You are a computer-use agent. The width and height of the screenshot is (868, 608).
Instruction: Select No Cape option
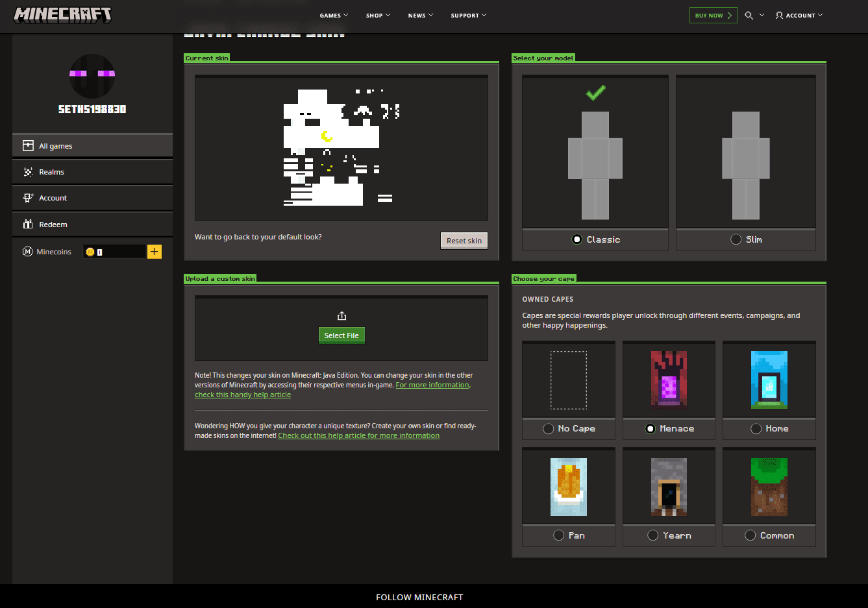(x=549, y=428)
